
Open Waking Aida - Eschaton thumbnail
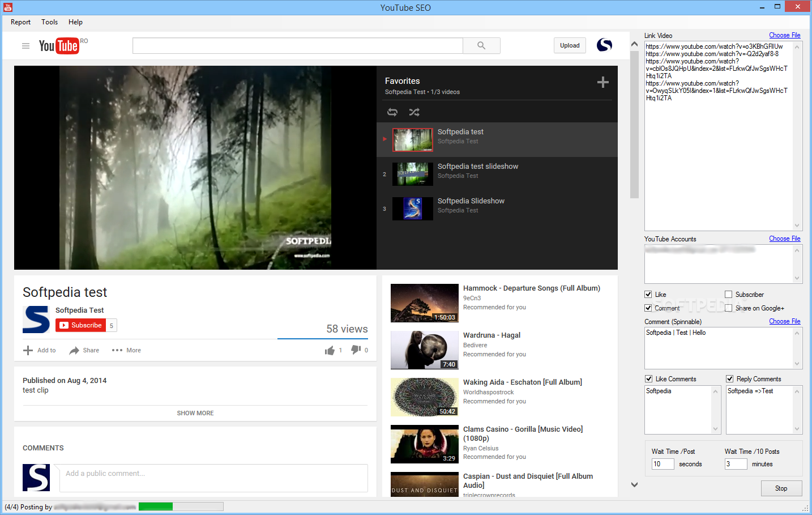click(x=425, y=397)
